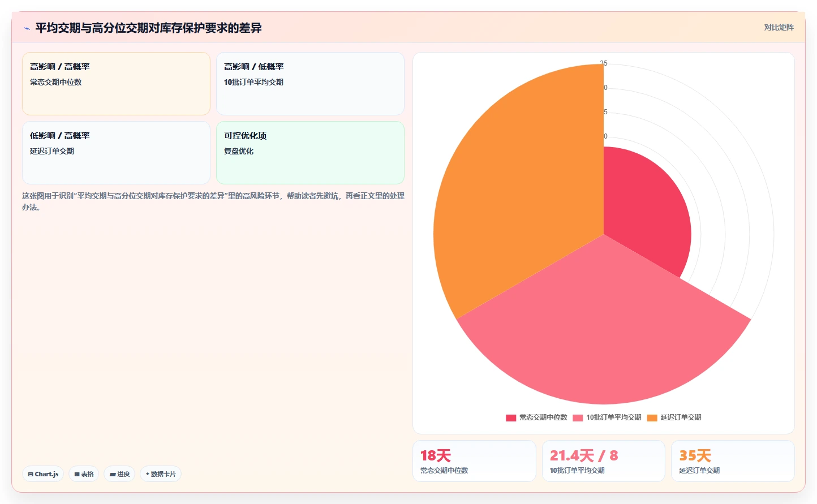Click the Chart.js chip

coord(43,474)
